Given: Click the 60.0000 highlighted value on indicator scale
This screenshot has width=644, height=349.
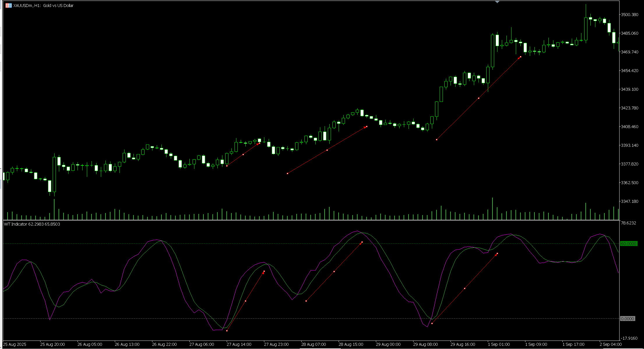Looking at the screenshot, I should point(629,243).
